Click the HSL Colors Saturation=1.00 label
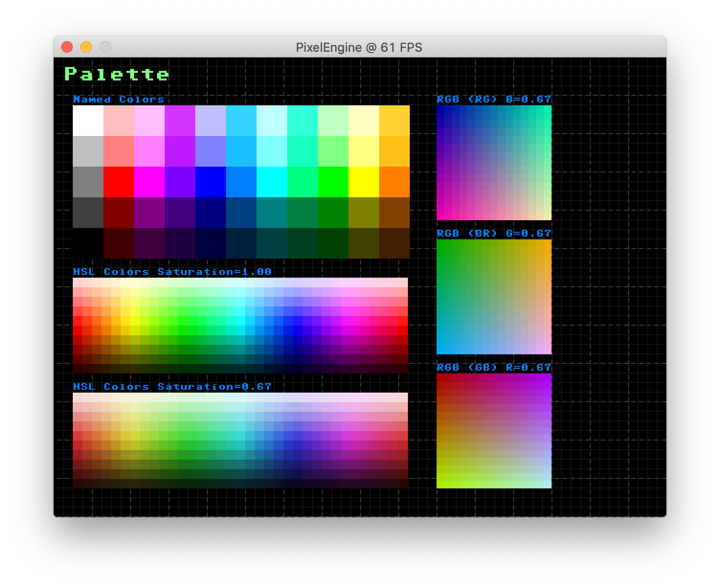 coord(171,271)
